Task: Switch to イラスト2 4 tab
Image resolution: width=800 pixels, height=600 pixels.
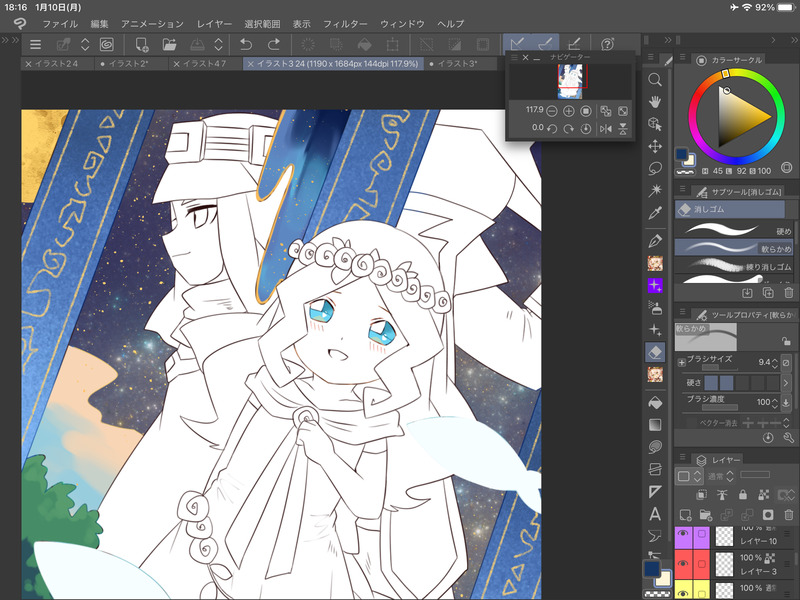Action: [57, 64]
